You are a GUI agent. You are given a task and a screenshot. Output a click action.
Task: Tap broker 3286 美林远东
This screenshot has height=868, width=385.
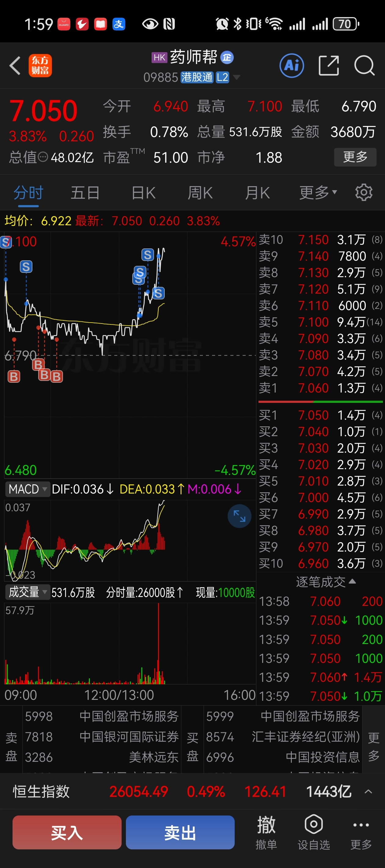[102, 757]
